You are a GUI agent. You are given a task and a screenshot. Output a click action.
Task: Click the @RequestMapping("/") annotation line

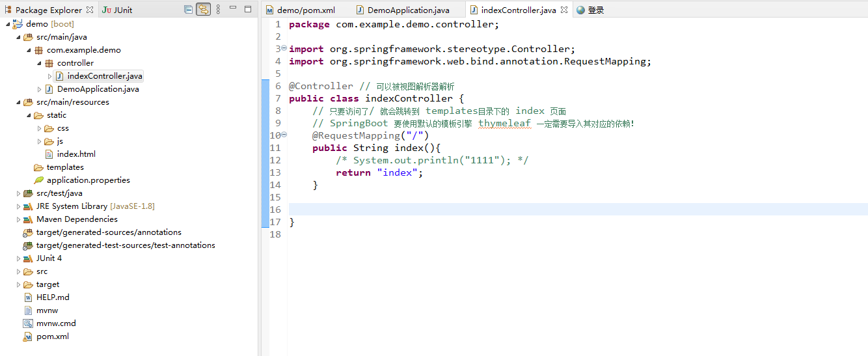click(x=371, y=135)
